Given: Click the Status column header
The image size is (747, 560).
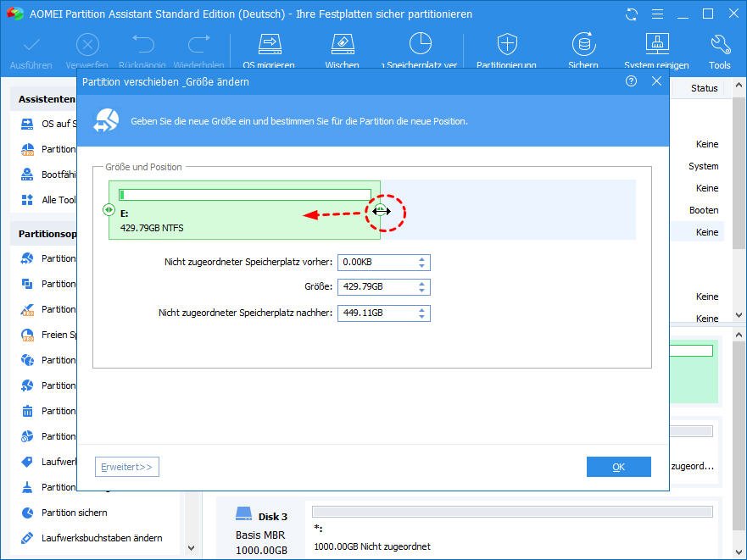Looking at the screenshot, I should tap(704, 88).
